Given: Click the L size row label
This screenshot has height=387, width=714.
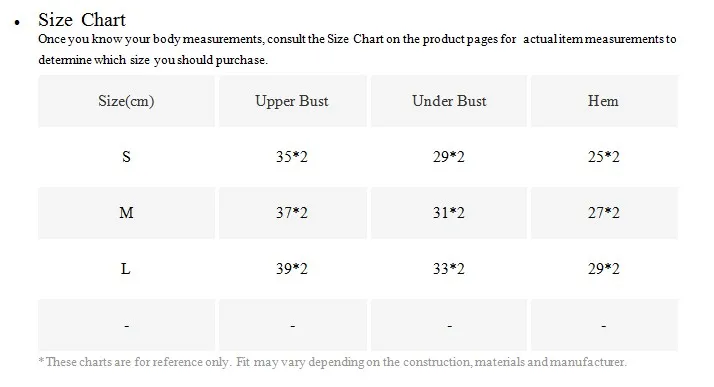Looking at the screenshot, I should [126, 269].
